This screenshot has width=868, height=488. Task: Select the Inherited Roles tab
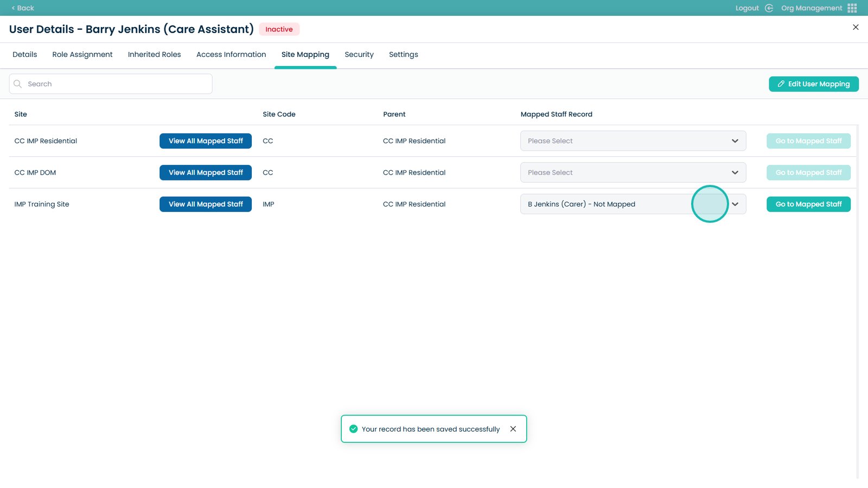pyautogui.click(x=154, y=55)
